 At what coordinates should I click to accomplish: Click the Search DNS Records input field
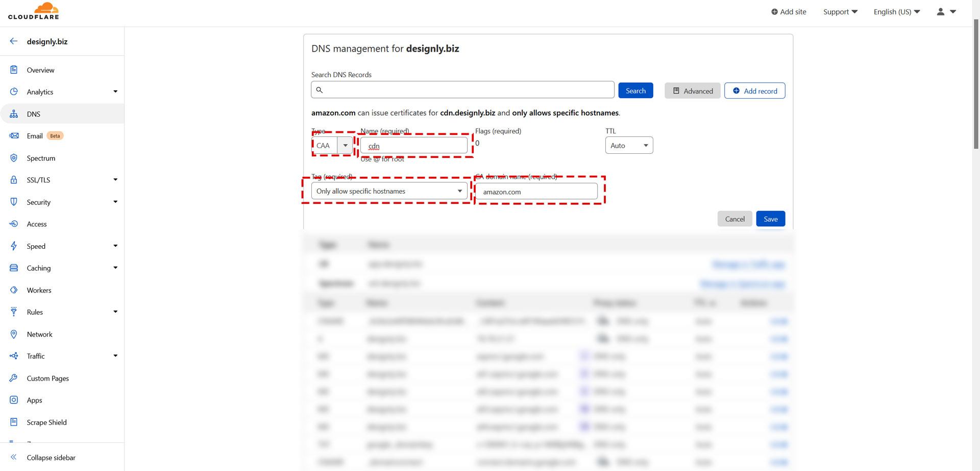(x=462, y=90)
